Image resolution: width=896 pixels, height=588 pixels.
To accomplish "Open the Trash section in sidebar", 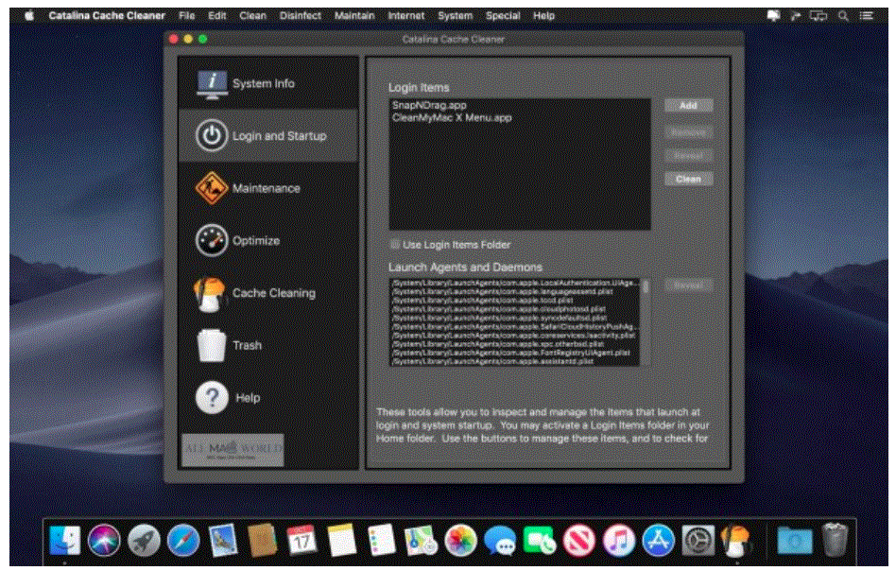I will pos(267,345).
